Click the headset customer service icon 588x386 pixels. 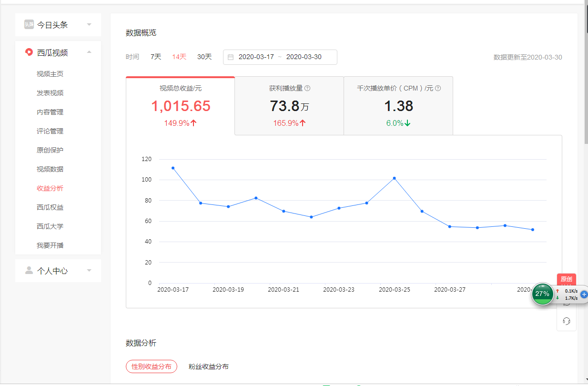567,321
